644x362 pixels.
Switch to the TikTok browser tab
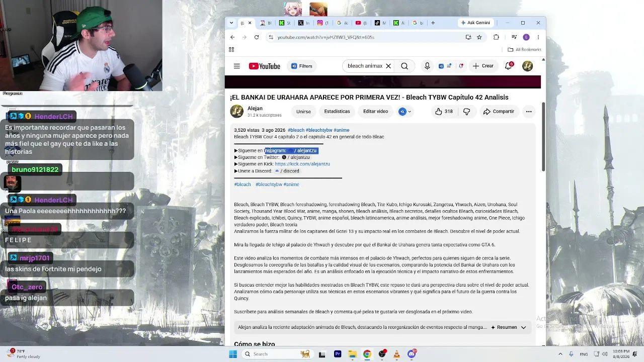point(380,23)
